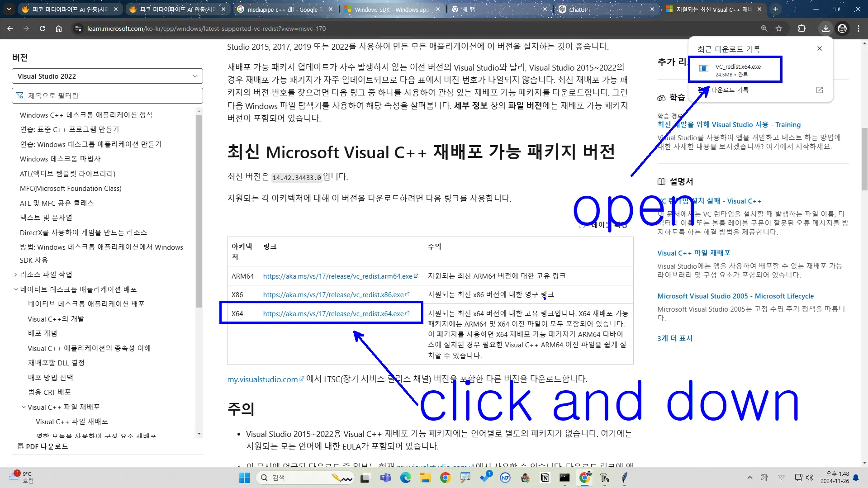Open the Chrome profile avatar

point(842,28)
